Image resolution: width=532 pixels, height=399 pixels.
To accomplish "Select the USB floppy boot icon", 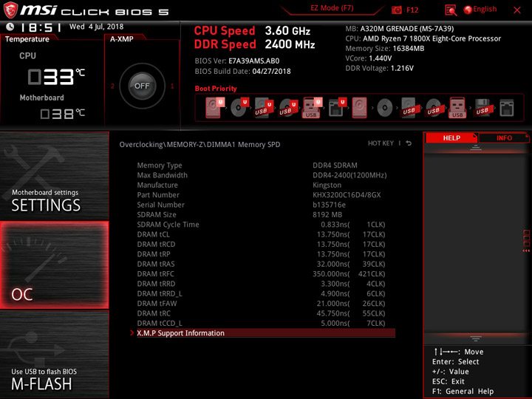I will tap(482, 108).
